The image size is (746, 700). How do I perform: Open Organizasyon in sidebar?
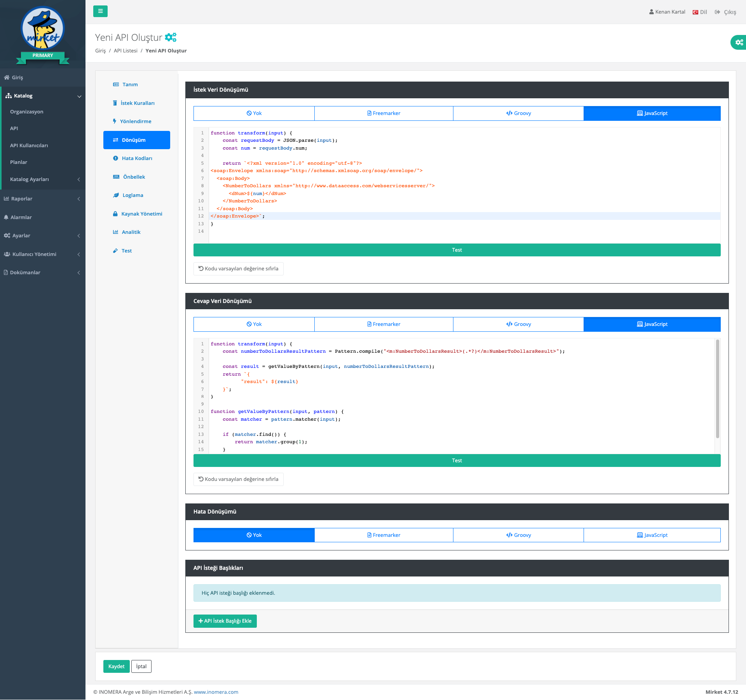27,111
